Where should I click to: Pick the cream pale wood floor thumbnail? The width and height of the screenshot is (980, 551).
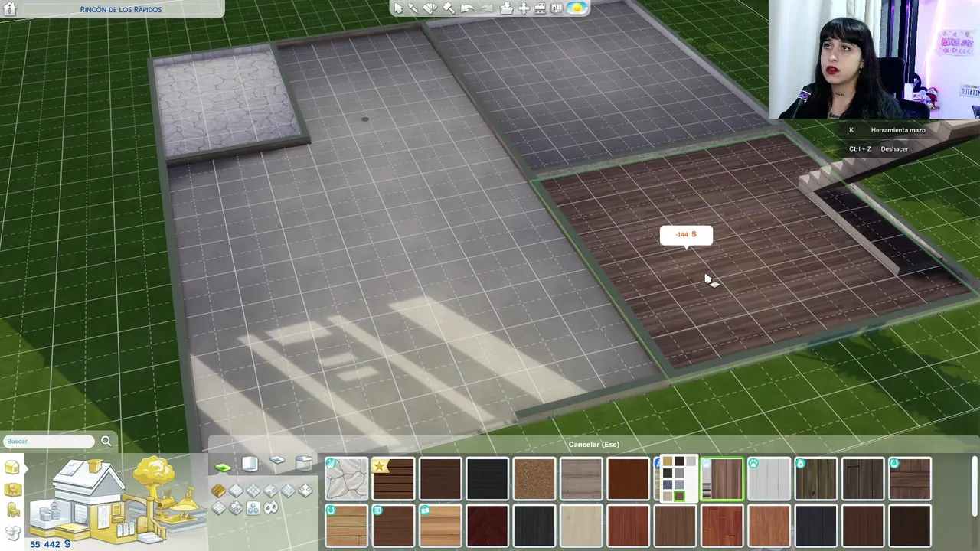pyautogui.click(x=581, y=527)
